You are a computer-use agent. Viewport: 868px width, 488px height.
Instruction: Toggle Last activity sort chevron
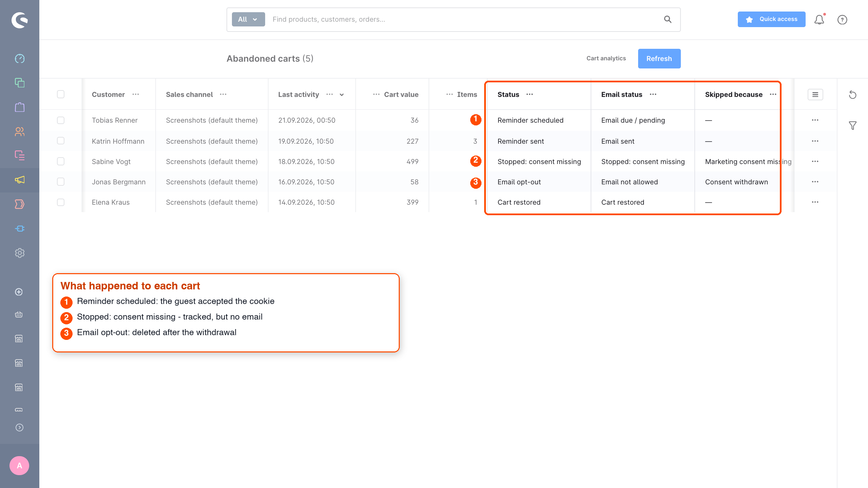pos(342,95)
